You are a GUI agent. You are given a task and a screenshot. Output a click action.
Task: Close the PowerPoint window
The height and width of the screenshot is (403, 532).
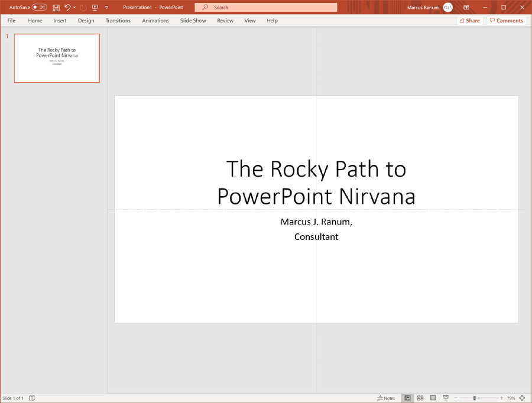point(522,8)
